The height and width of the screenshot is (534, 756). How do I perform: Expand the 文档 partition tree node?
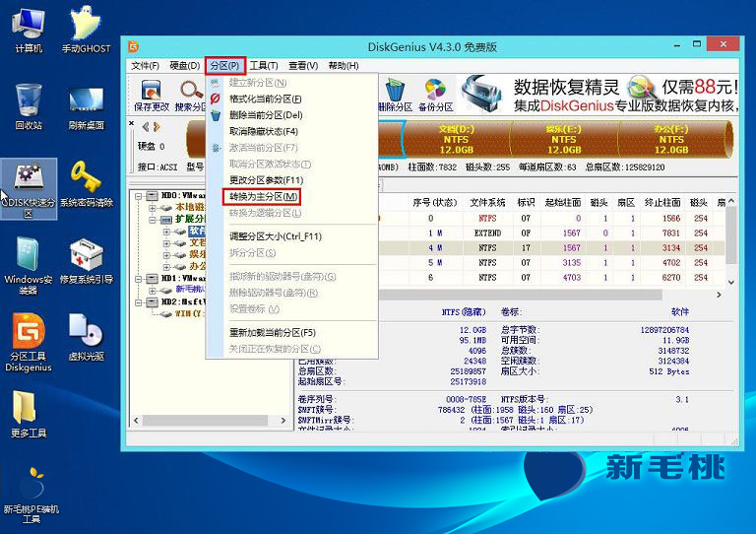[166, 243]
